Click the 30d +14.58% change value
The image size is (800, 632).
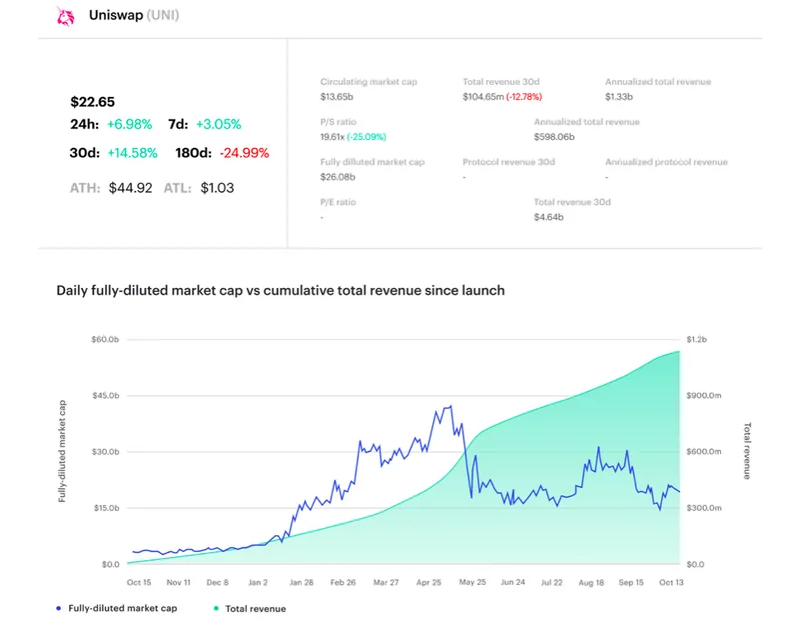point(131,153)
